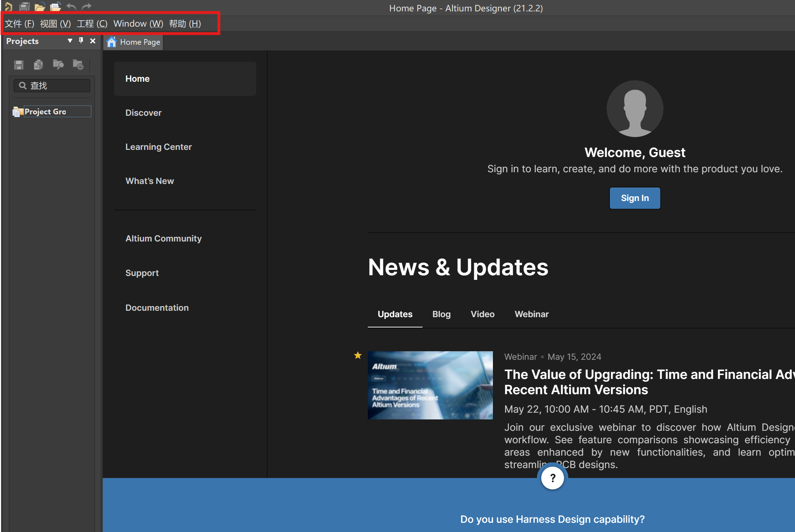
Task: Switch to the Video tab
Action: [x=483, y=314]
